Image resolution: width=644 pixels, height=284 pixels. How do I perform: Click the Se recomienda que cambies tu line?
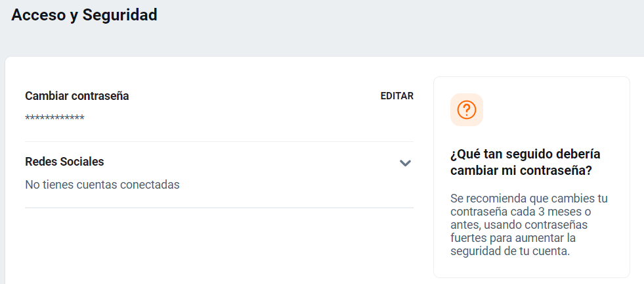point(529,199)
